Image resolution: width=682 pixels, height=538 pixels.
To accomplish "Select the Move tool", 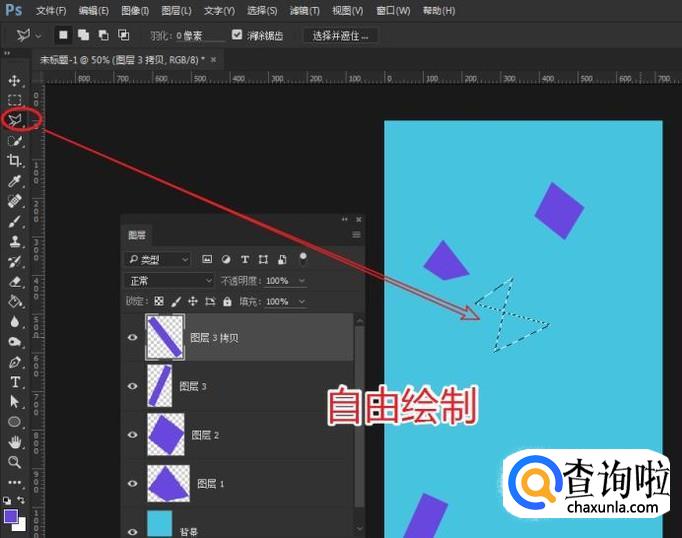I will coord(15,80).
